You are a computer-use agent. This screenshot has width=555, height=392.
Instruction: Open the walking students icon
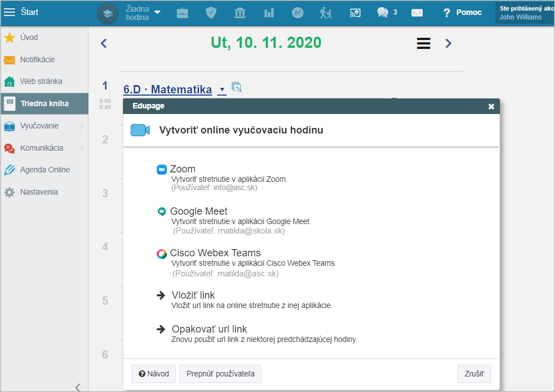click(x=326, y=13)
